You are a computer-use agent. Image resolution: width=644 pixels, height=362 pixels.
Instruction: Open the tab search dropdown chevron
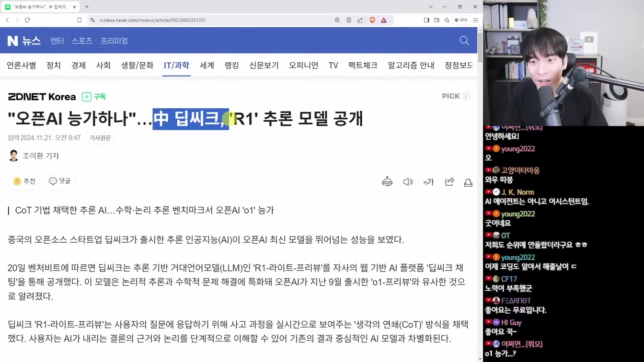coord(431,7)
